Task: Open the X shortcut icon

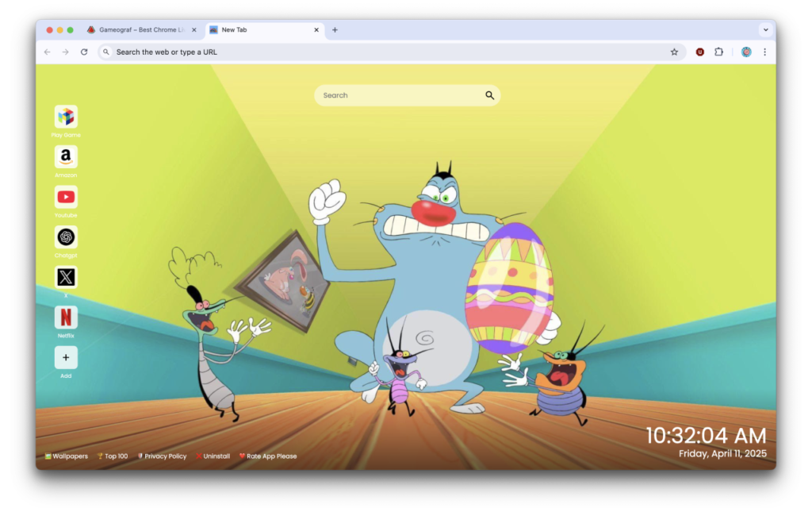Action: tap(66, 277)
